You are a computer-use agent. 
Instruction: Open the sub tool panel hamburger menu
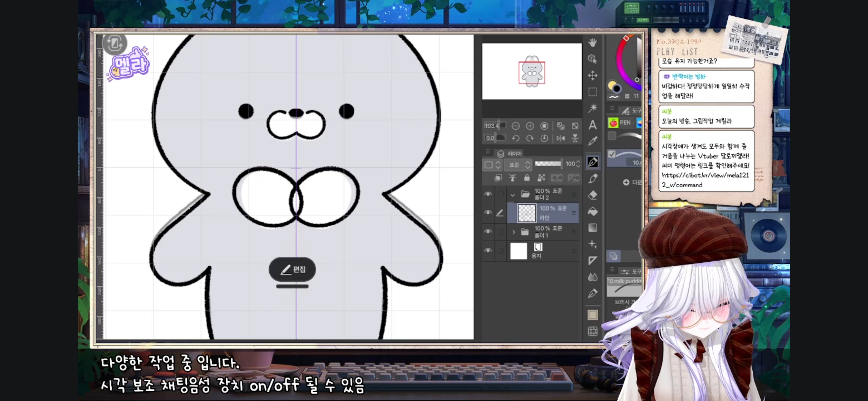pos(612,109)
